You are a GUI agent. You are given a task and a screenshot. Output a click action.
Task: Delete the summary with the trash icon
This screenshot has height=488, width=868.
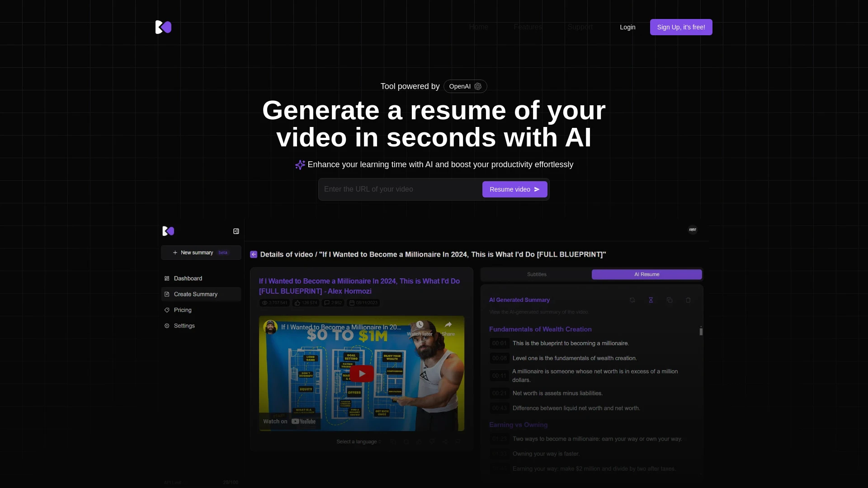(688, 300)
